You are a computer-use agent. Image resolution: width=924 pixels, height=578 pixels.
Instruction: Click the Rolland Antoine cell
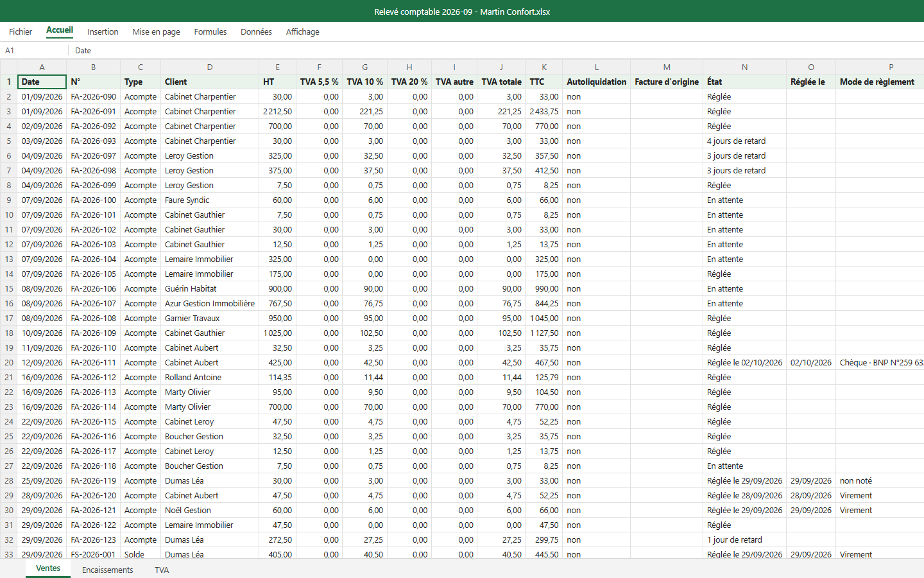[x=210, y=377]
